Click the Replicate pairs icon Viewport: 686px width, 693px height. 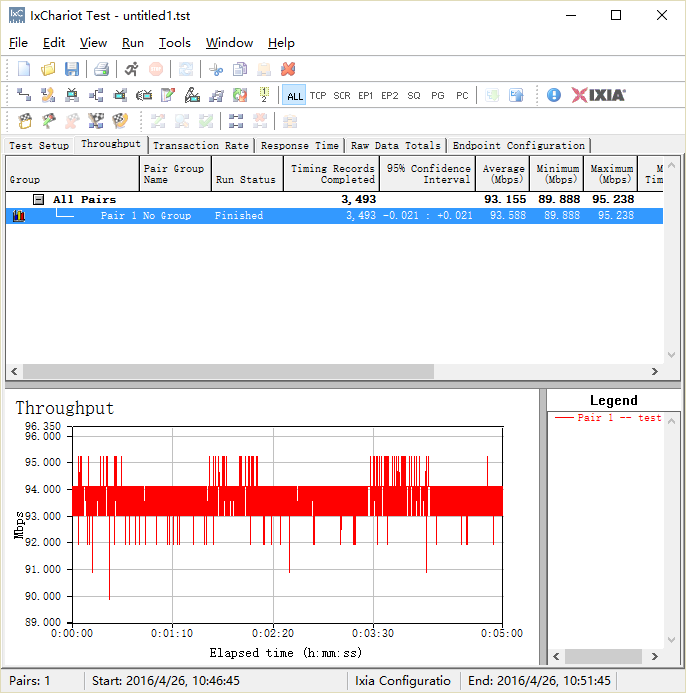pyautogui.click(x=216, y=95)
